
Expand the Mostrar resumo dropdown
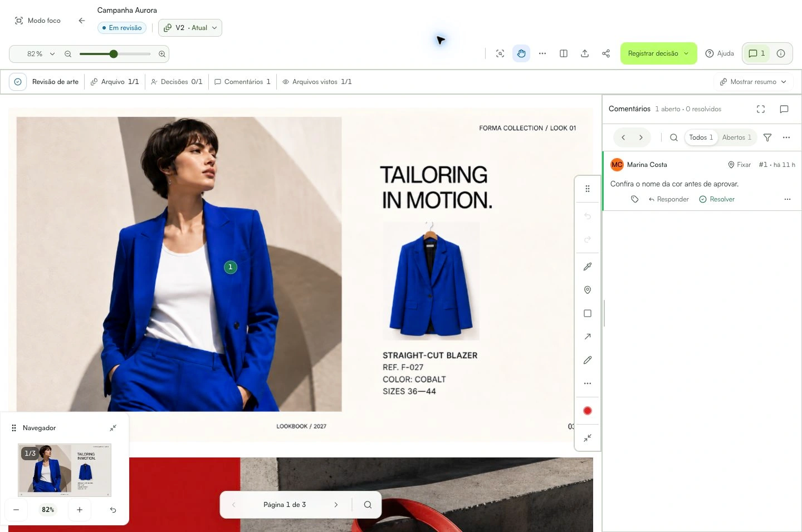click(x=754, y=82)
